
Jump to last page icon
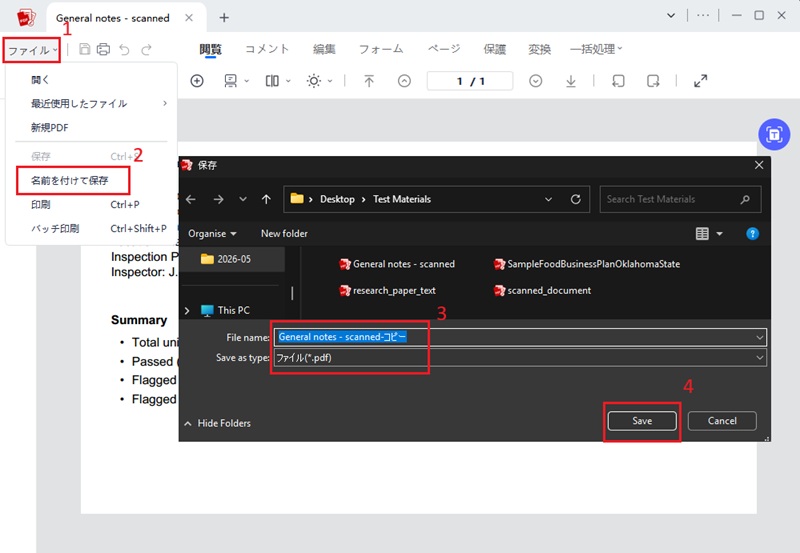[x=571, y=81]
